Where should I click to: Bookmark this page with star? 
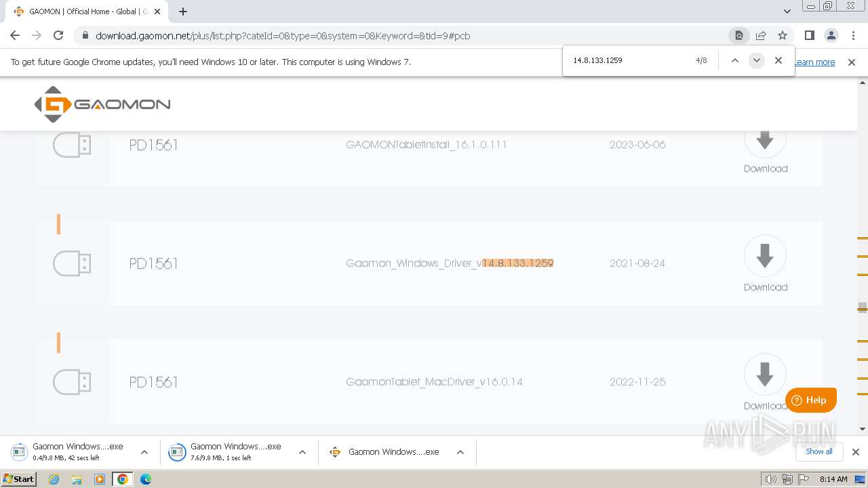[x=783, y=35]
